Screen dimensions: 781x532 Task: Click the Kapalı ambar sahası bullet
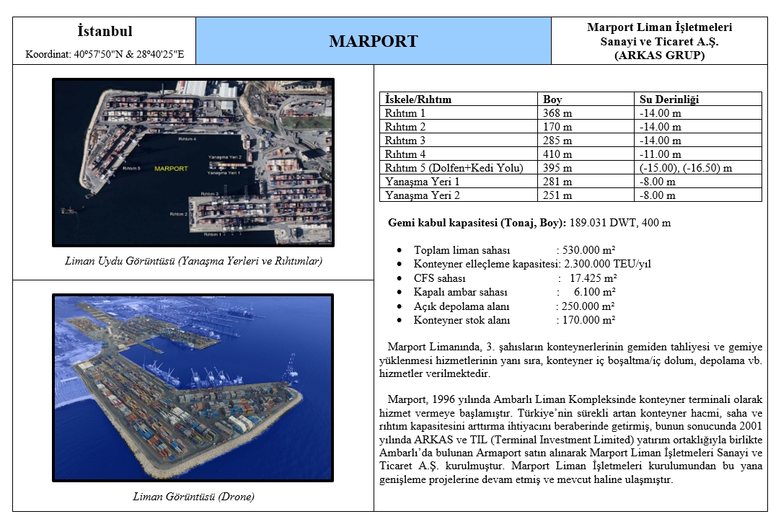pos(460,292)
